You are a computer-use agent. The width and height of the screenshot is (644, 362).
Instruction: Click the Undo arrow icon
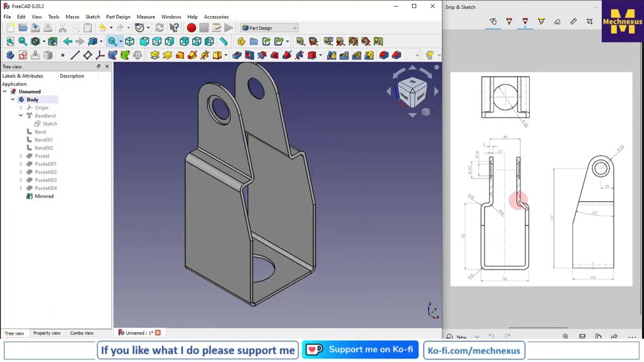tap(102, 28)
